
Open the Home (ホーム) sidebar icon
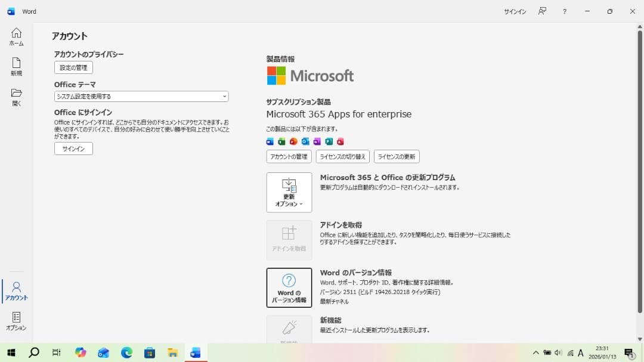[16, 36]
